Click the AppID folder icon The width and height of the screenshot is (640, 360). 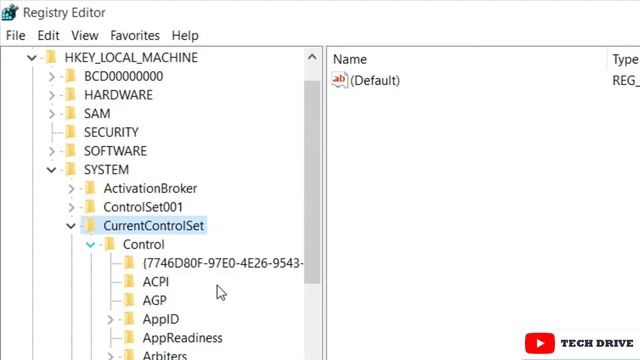click(x=129, y=319)
